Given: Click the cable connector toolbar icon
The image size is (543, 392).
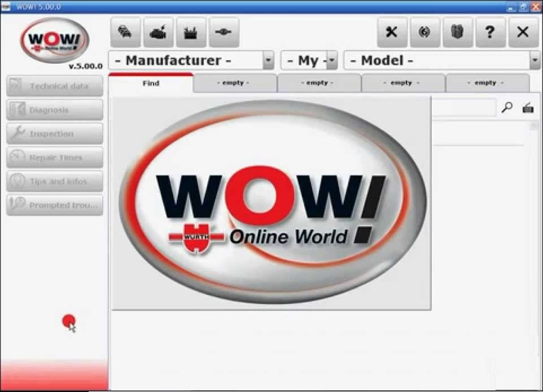Looking at the screenshot, I should (x=223, y=33).
